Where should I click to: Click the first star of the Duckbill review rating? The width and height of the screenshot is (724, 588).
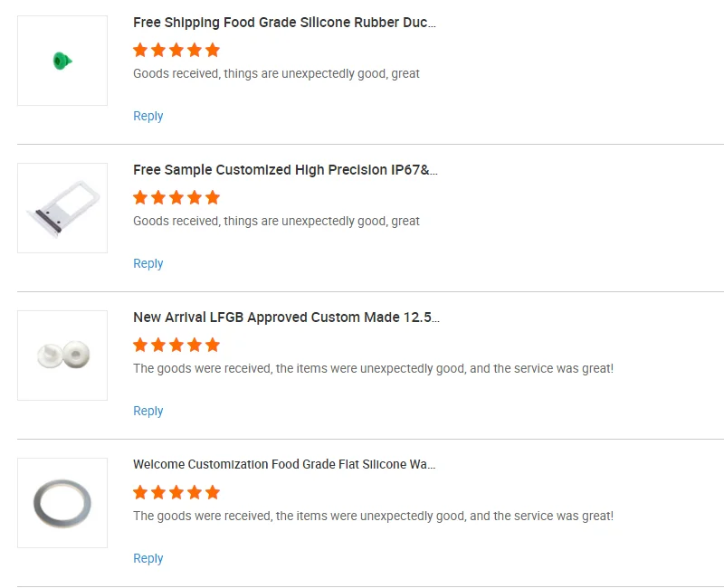pyautogui.click(x=140, y=50)
